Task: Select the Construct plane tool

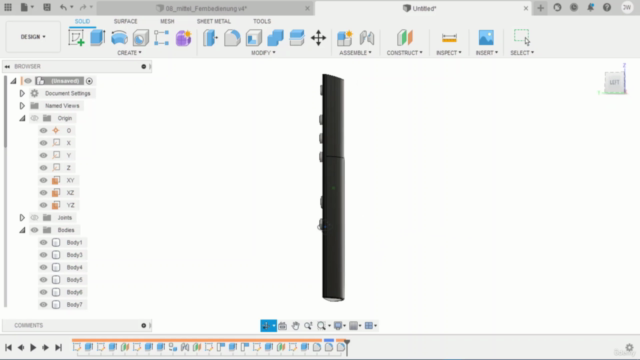Action: point(404,38)
